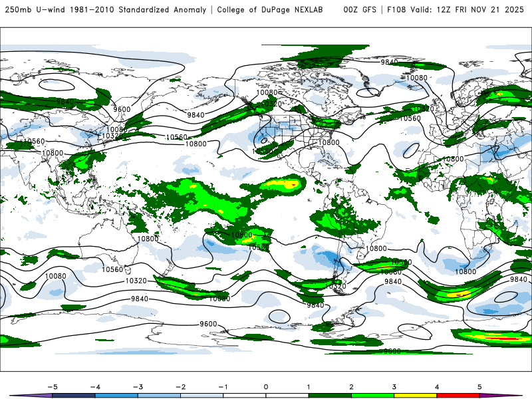Click the '12Z FRI NOV 21 2025' valid time
532x399 pixels.
point(480,9)
